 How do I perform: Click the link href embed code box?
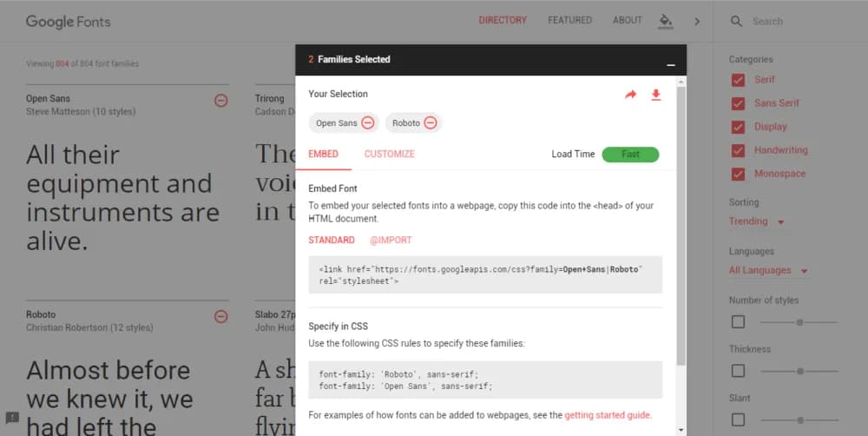coord(485,274)
